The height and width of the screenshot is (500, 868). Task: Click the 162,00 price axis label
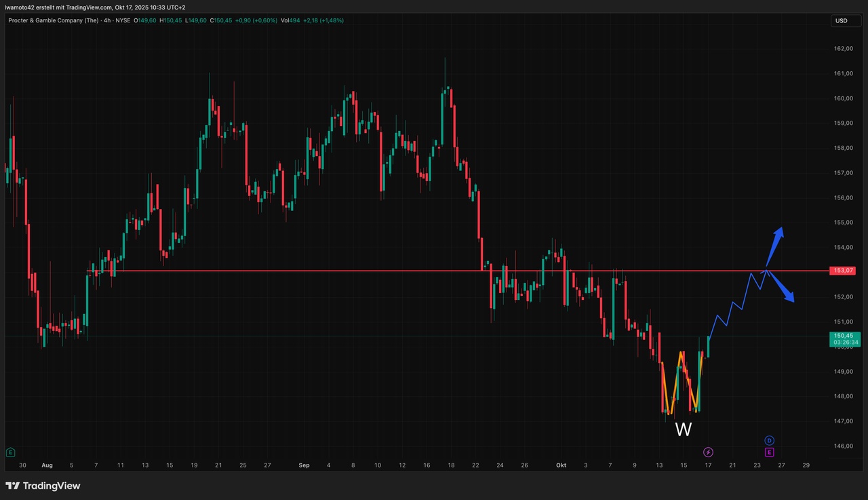pos(844,49)
